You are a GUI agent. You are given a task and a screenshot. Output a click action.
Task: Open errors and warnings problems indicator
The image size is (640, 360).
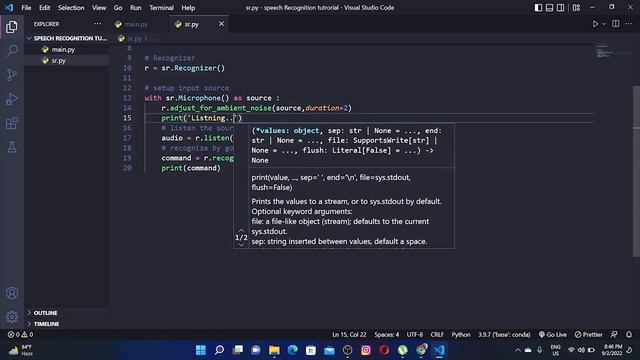pyautogui.click(x=20, y=335)
